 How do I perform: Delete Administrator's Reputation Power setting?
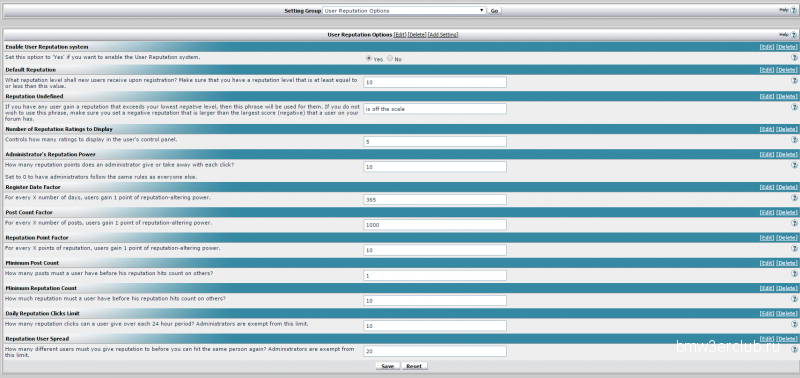(x=786, y=155)
